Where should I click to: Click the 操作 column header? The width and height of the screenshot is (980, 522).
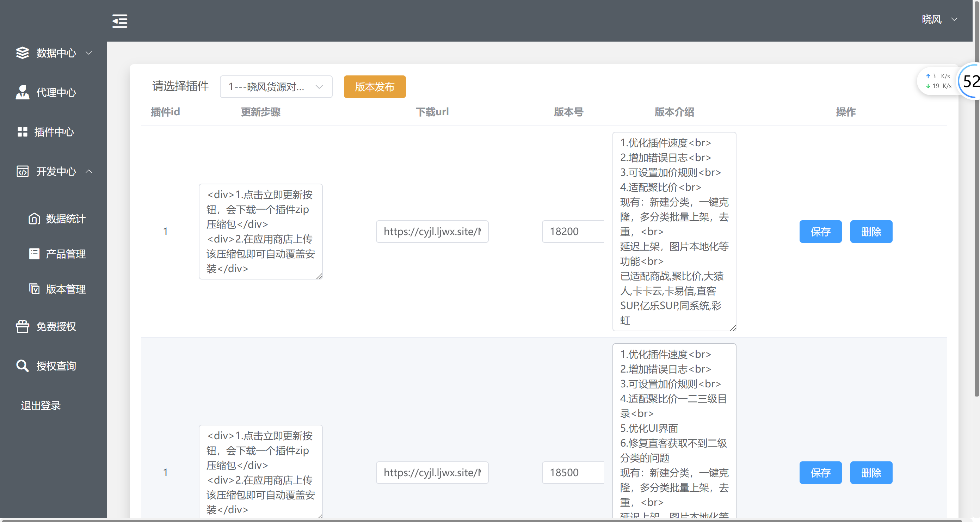point(846,112)
